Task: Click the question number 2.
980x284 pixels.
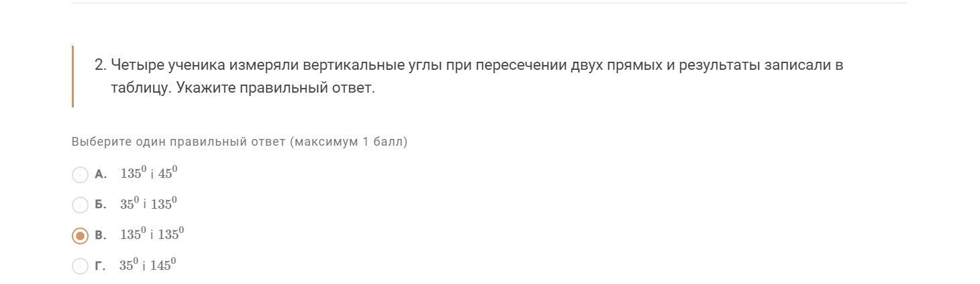Action: tap(100, 65)
